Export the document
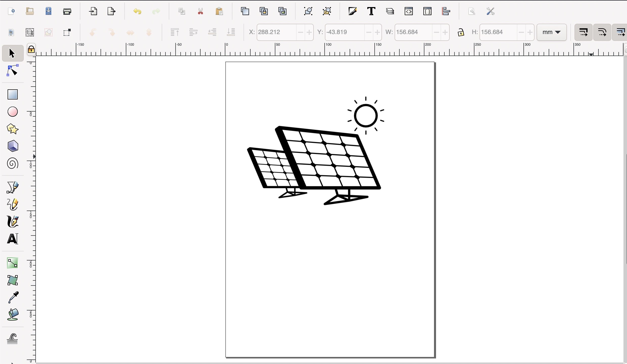The width and height of the screenshot is (627, 364). (111, 11)
